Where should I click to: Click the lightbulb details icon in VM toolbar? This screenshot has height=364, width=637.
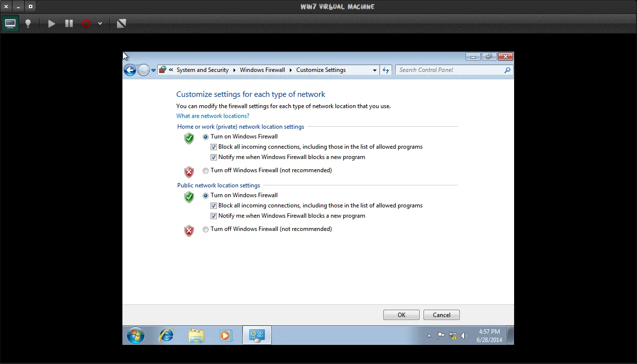pyautogui.click(x=28, y=23)
